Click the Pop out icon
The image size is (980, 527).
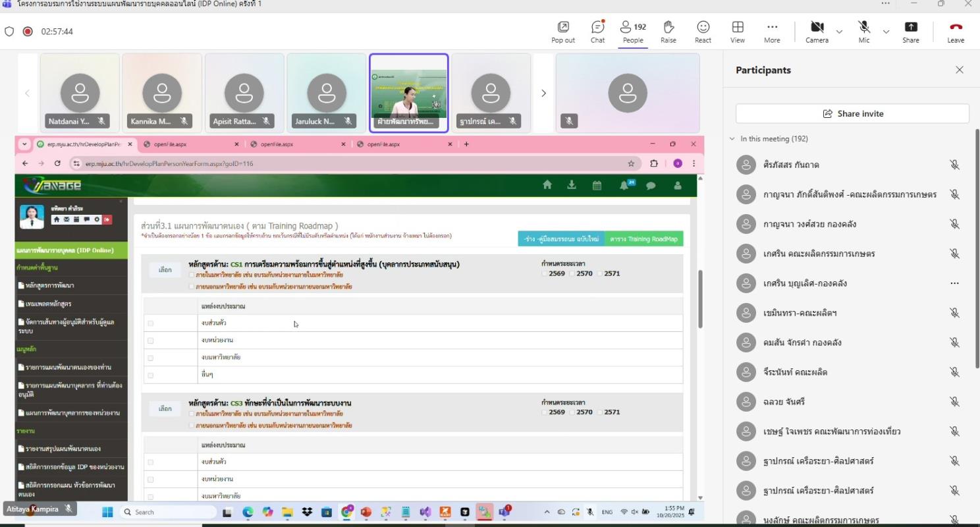[562, 31]
